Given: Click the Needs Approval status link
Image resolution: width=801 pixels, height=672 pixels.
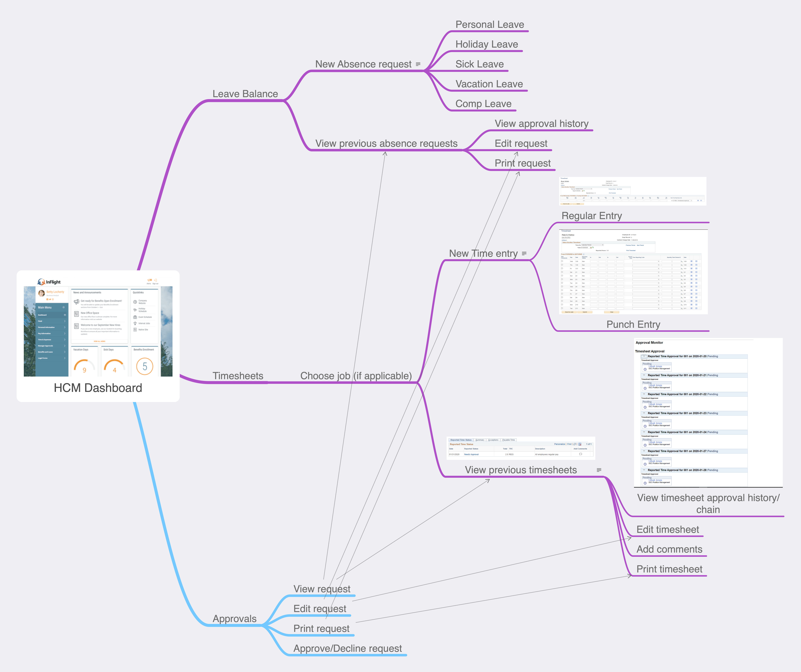Looking at the screenshot, I should click(471, 455).
